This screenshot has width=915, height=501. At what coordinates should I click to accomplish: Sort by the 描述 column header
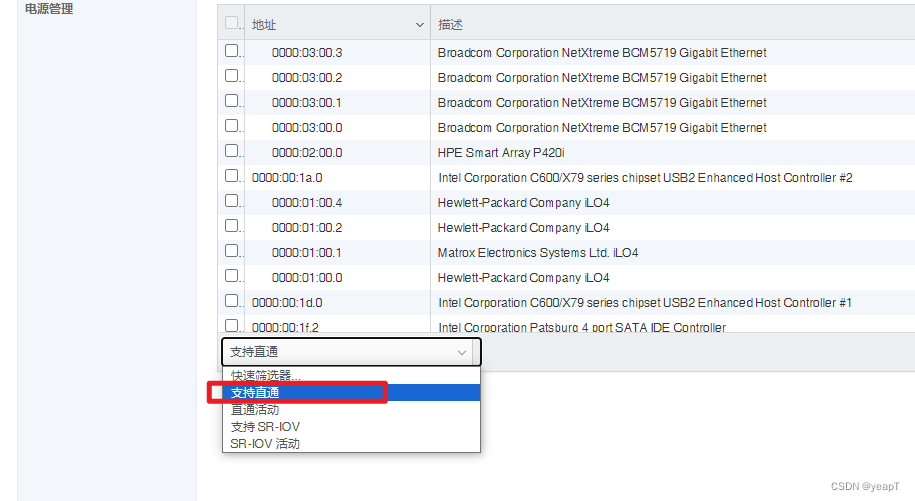[x=450, y=24]
